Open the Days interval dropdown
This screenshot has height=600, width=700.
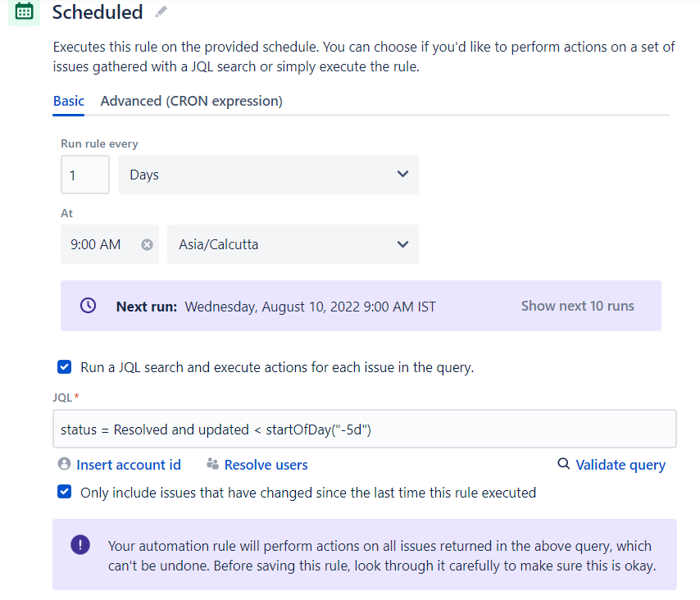pyautogui.click(x=270, y=174)
